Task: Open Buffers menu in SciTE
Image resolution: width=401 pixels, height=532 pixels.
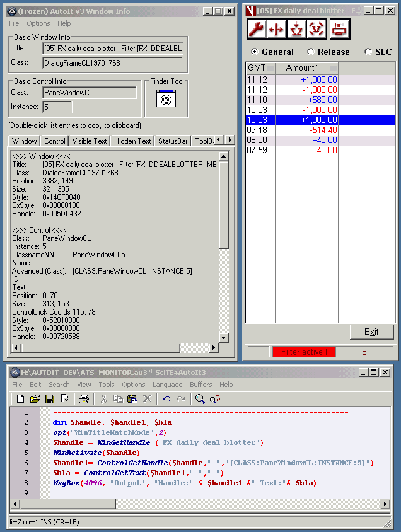Action: tap(201, 385)
